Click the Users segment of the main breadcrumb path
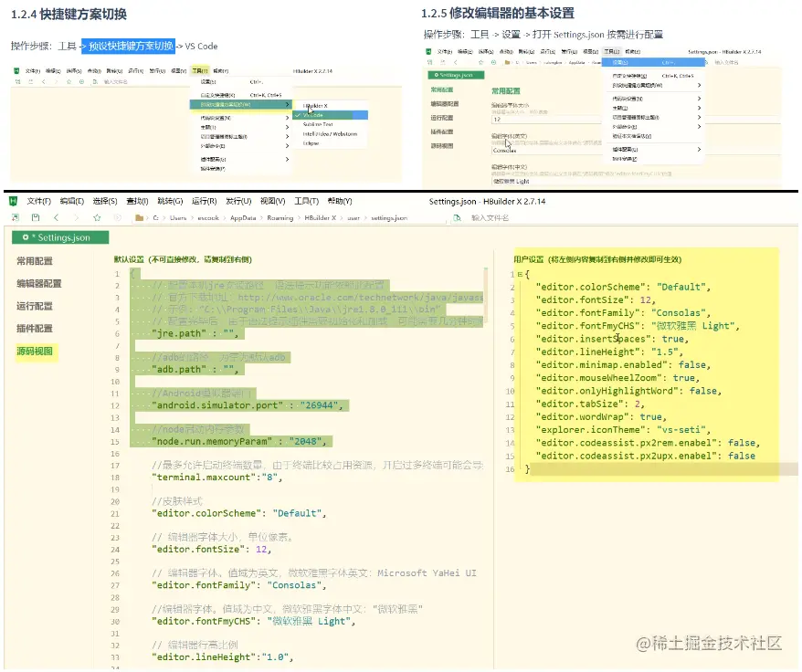Viewport: 802px width, 672px height. 178,218
